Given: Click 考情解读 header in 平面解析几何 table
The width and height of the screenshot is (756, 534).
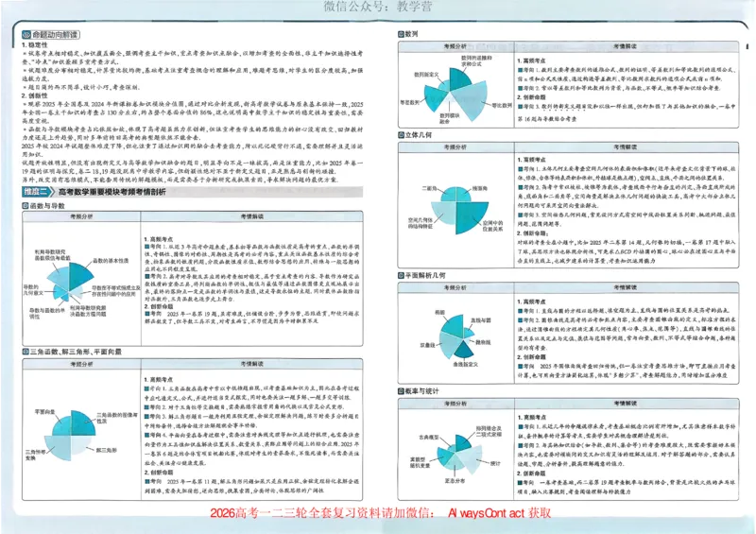Looking at the screenshot, I should (625, 287).
